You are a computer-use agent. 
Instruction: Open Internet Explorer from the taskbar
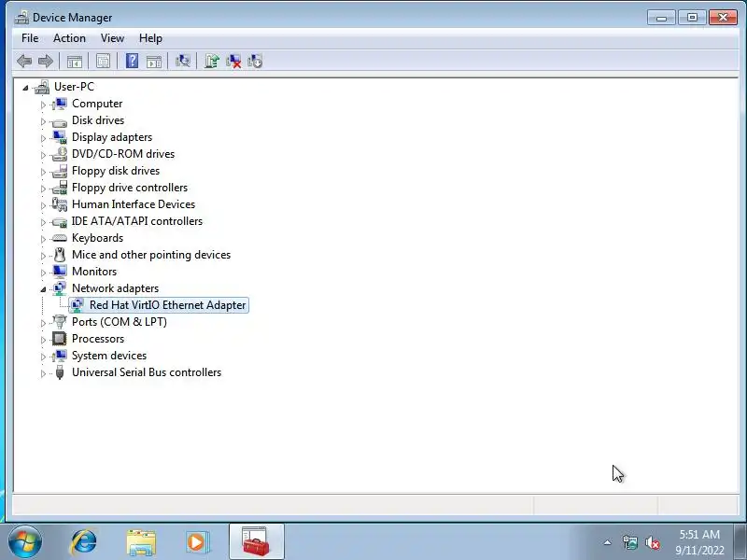coord(84,542)
